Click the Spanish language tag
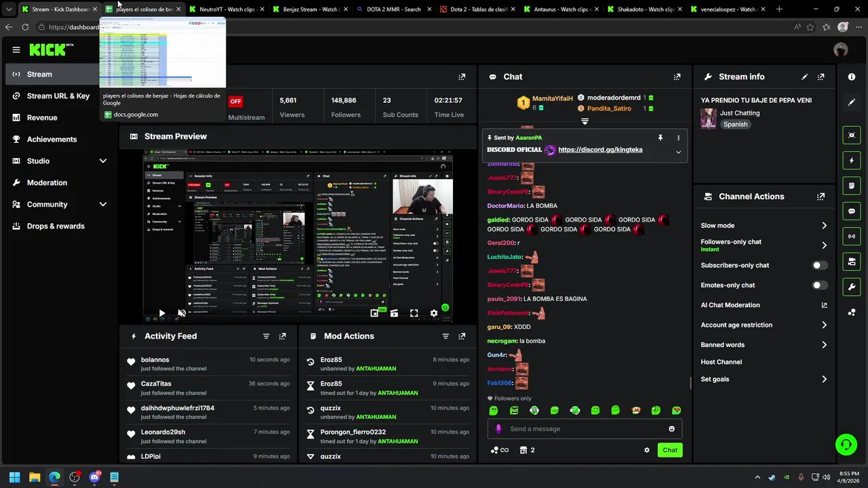This screenshot has width=868, height=488. pyautogui.click(x=735, y=125)
